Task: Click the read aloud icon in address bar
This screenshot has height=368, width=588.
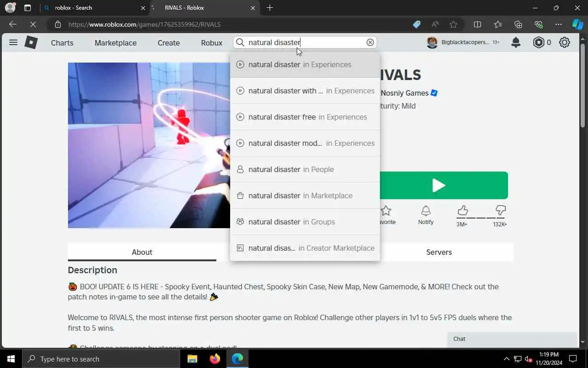Action: click(x=435, y=24)
